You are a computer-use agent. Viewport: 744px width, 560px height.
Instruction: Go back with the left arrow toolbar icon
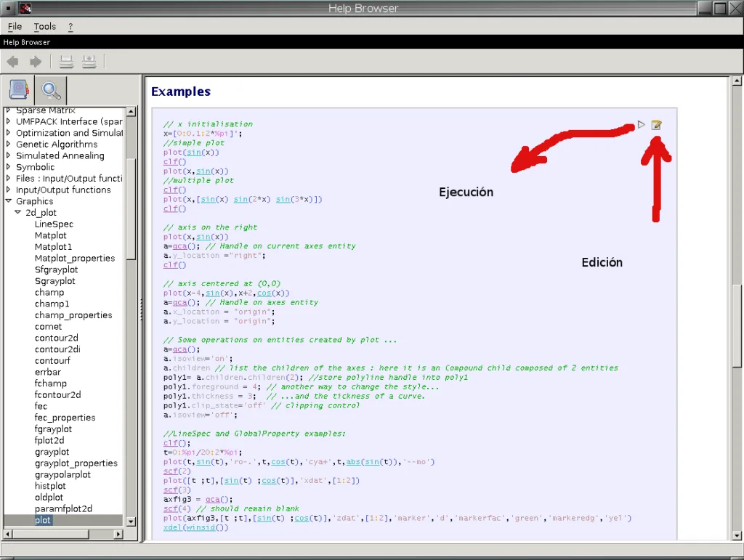coord(13,62)
